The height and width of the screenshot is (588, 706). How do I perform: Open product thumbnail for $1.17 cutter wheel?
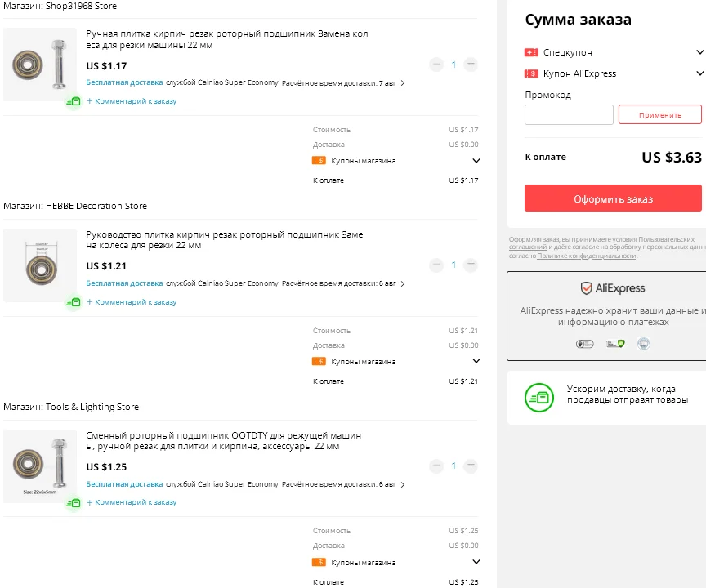pos(40,65)
